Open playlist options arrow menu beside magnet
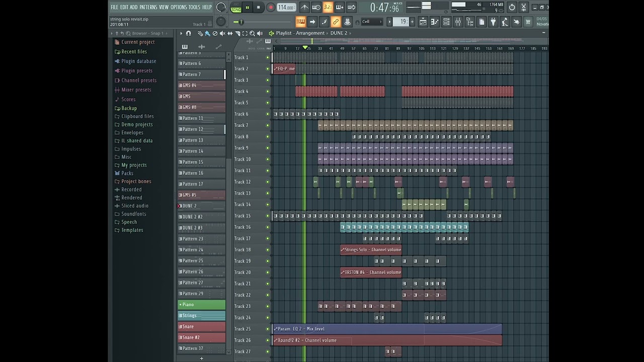 [181, 33]
